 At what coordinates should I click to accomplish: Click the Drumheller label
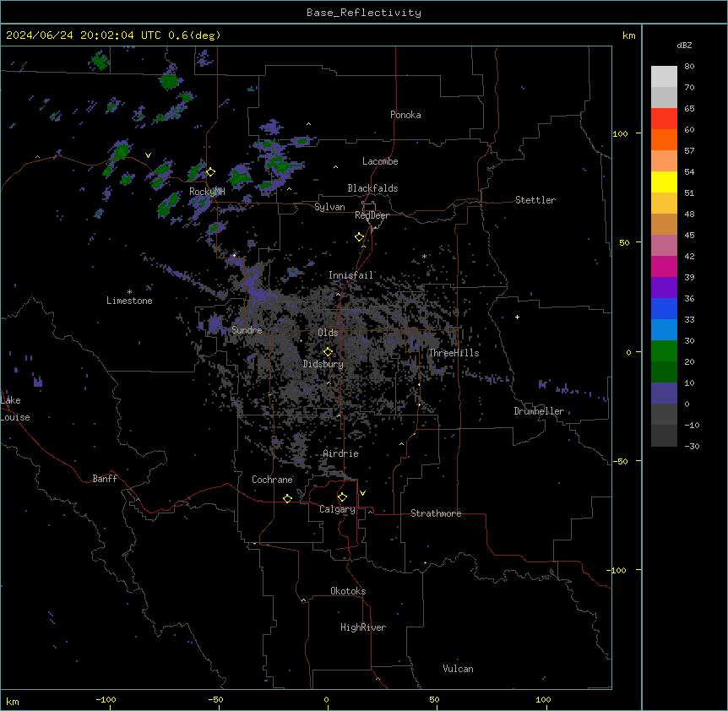click(x=539, y=411)
